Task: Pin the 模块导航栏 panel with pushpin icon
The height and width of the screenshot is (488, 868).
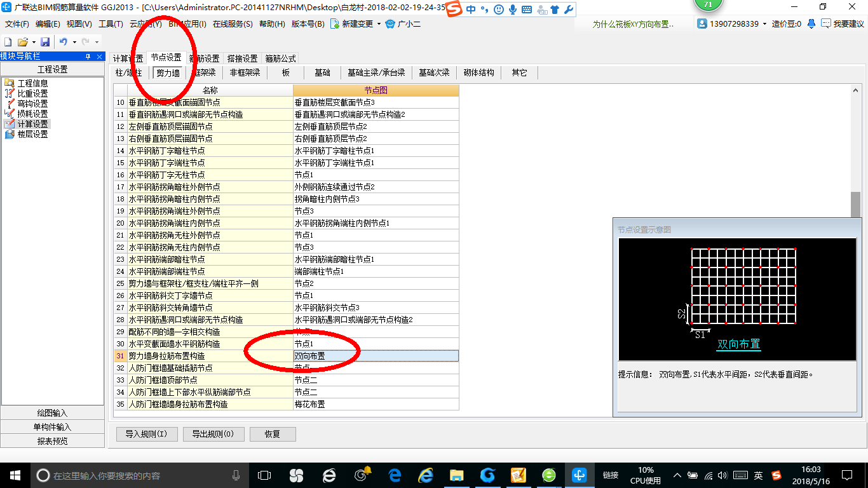Action: pyautogui.click(x=88, y=57)
